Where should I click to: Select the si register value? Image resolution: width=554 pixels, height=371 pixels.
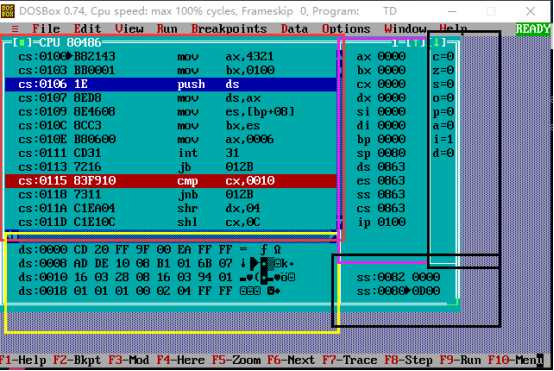(x=391, y=112)
